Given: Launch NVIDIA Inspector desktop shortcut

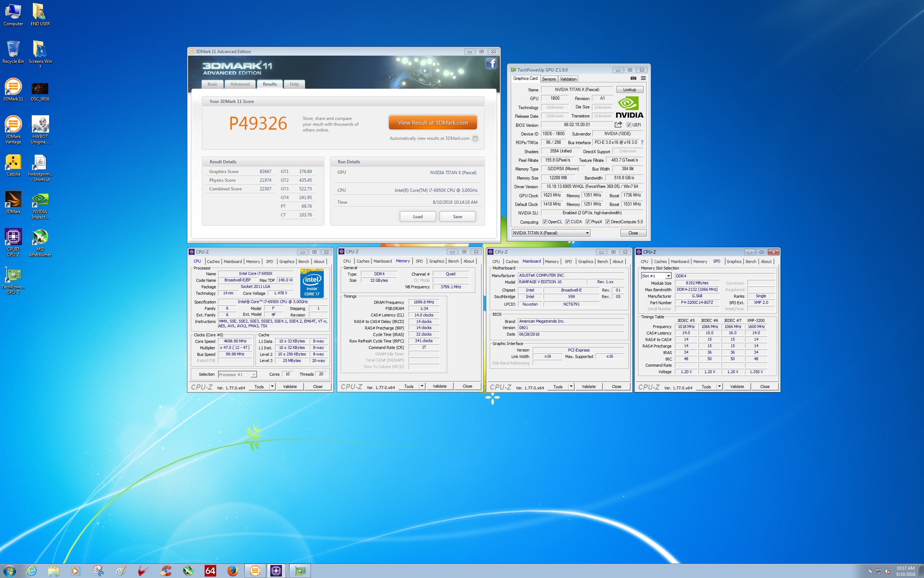Looking at the screenshot, I should tap(40, 206).
